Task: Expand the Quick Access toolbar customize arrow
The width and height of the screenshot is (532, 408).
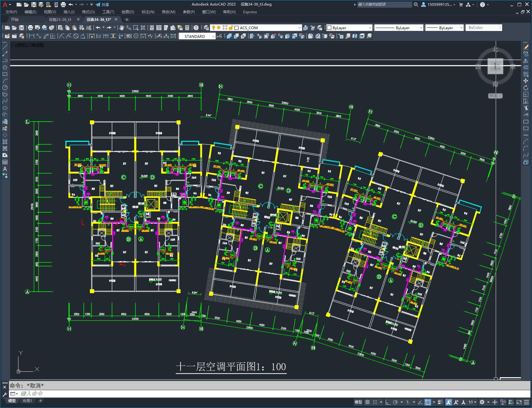Action: coord(92,5)
